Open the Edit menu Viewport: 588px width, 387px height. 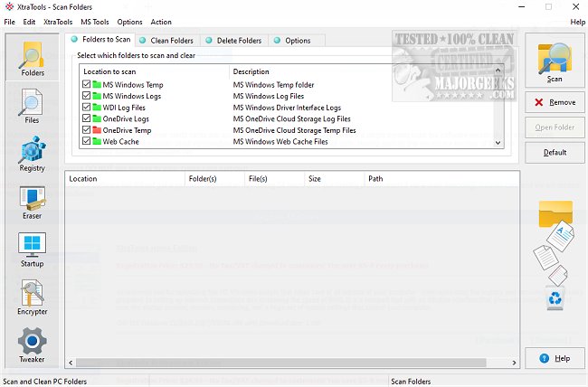click(x=29, y=22)
